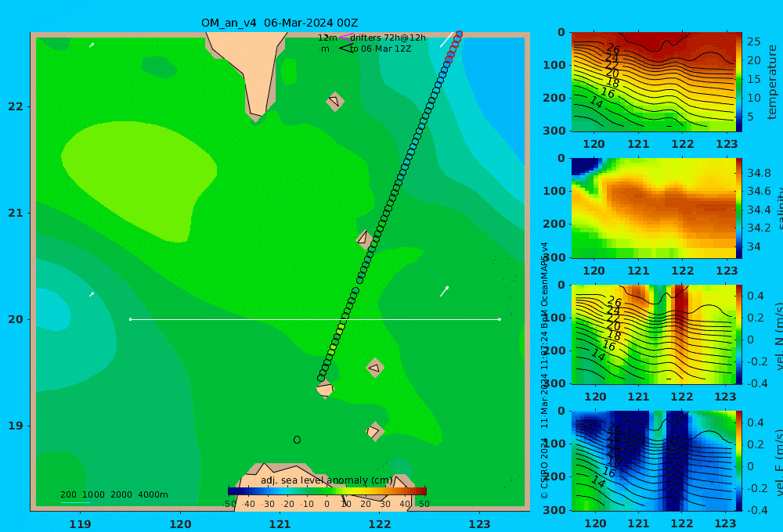Click the island at the track's southern end
Image resolution: width=783 pixels, height=532 pixels.
[x=325, y=389]
